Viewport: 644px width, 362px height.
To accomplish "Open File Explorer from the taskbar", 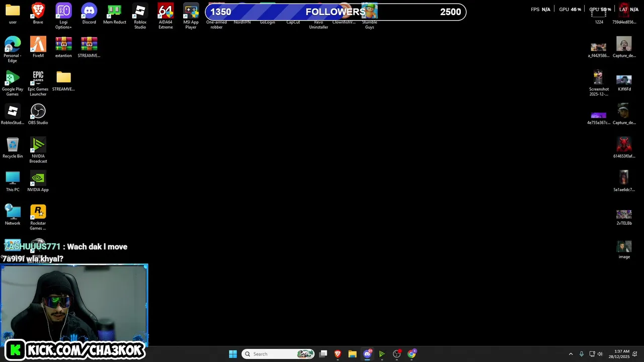I will coord(352,354).
